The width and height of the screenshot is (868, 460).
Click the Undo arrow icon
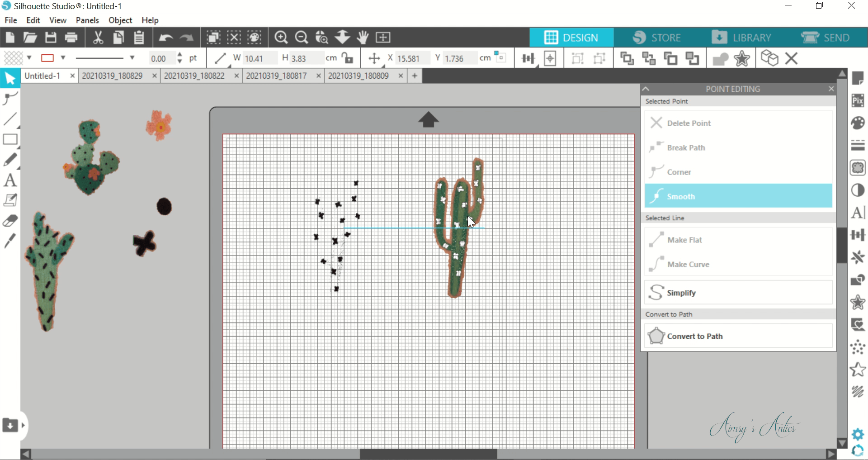pos(166,38)
